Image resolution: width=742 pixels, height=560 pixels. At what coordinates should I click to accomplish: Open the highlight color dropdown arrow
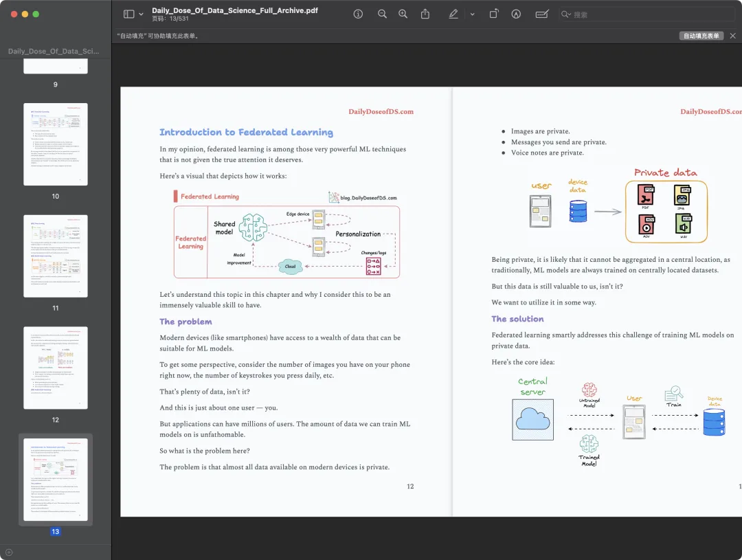472,14
